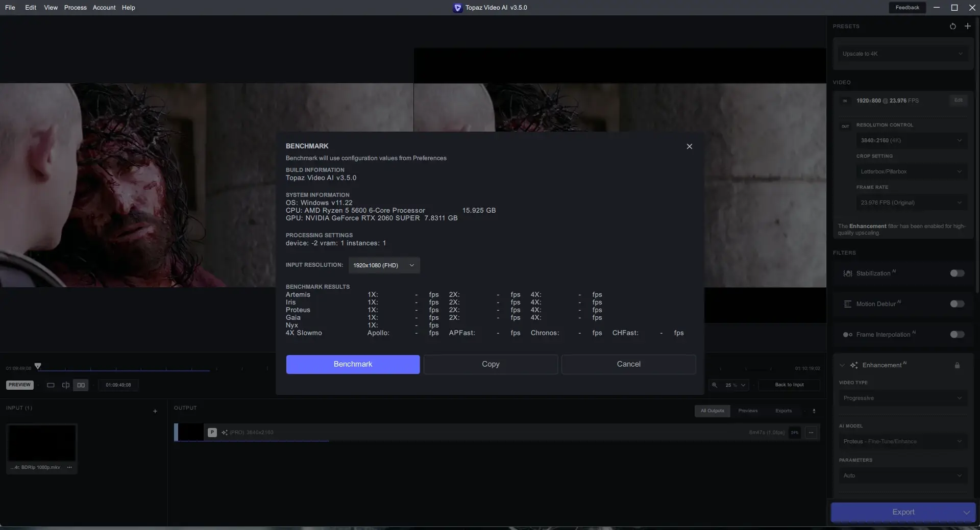The image size is (980, 530).
Task: Expand Export options arrow
Action: (967, 512)
